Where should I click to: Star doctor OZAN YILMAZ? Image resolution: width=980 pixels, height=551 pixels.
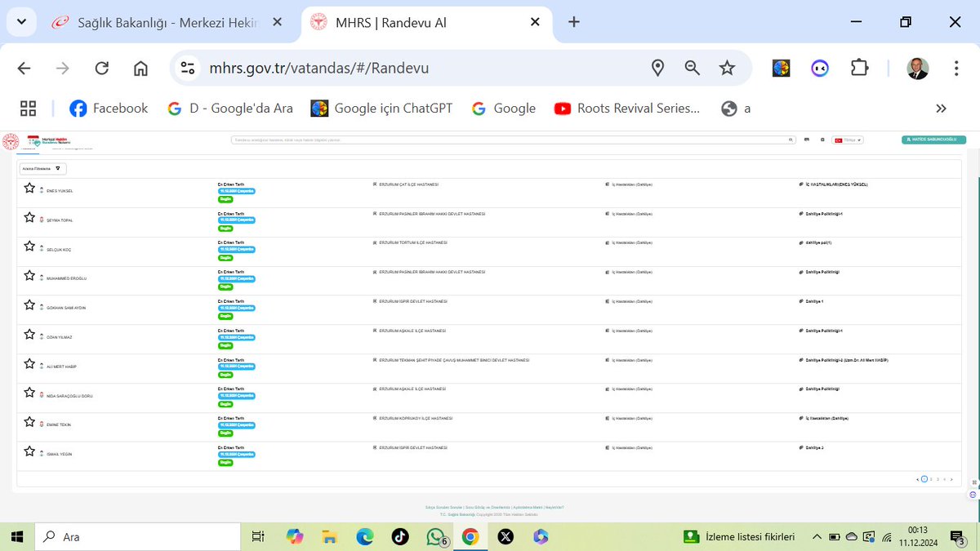[x=29, y=334]
